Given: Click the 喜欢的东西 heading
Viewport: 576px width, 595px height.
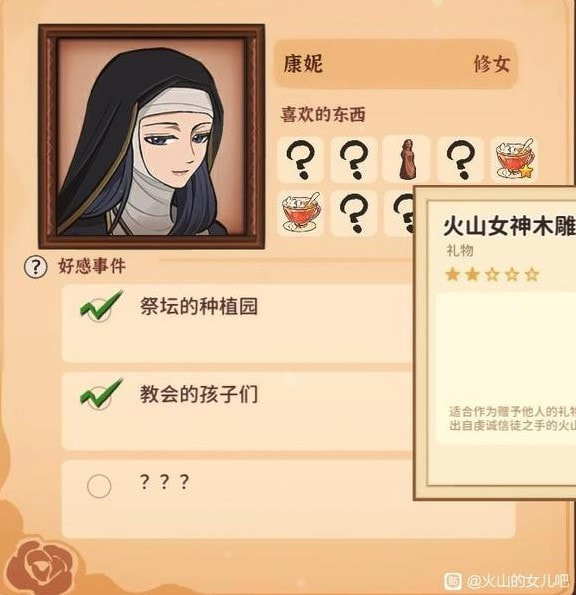Looking at the screenshot, I should 323,114.
